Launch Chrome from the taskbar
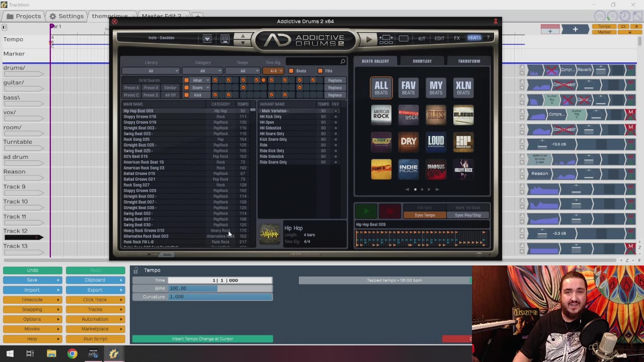 click(72, 353)
